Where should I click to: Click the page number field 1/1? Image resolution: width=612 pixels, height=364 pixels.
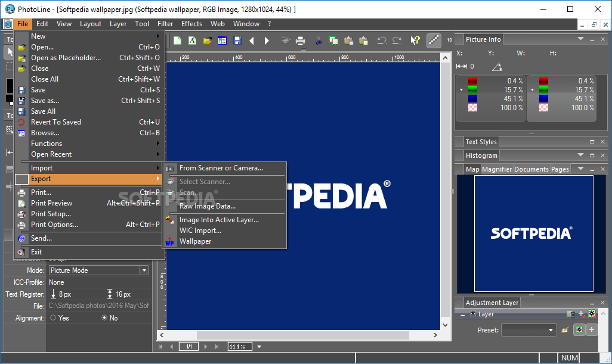(x=189, y=347)
